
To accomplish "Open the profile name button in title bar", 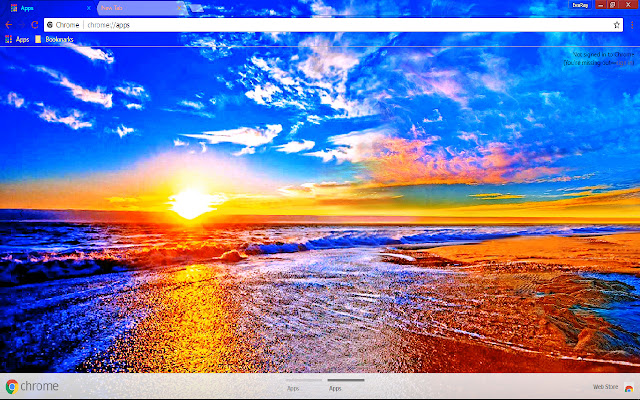I will pyautogui.click(x=580, y=5).
